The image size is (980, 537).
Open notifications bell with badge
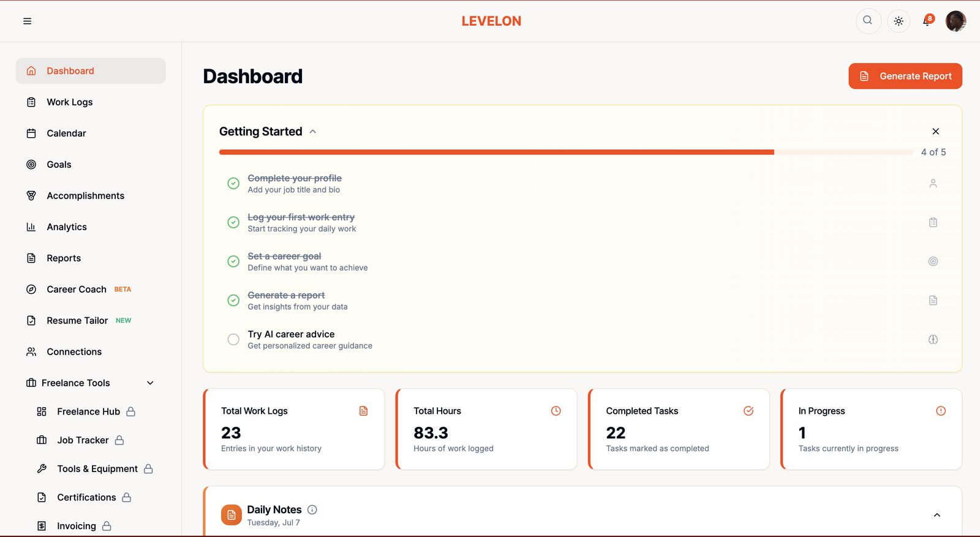click(928, 21)
